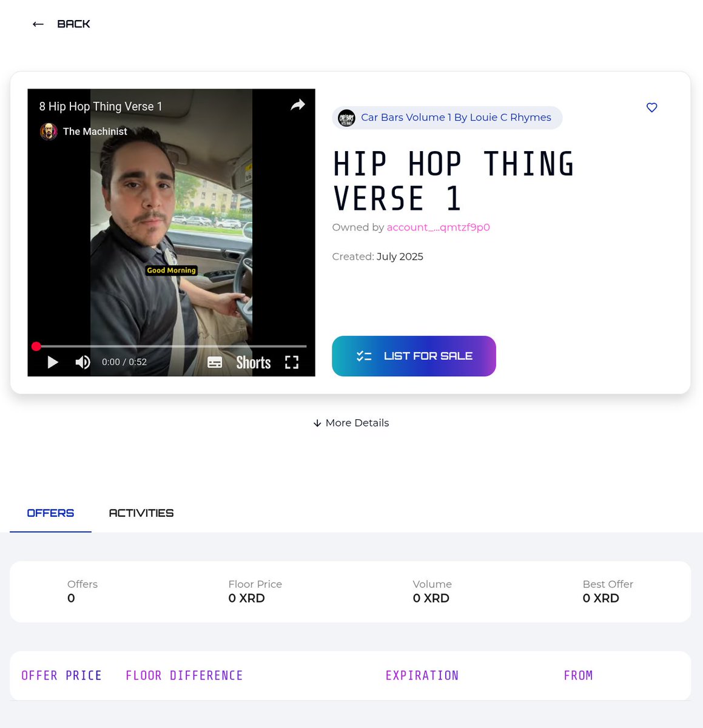This screenshot has width=703, height=728.
Task: Click the Floor Price 0 XRD value
Action: click(x=246, y=598)
